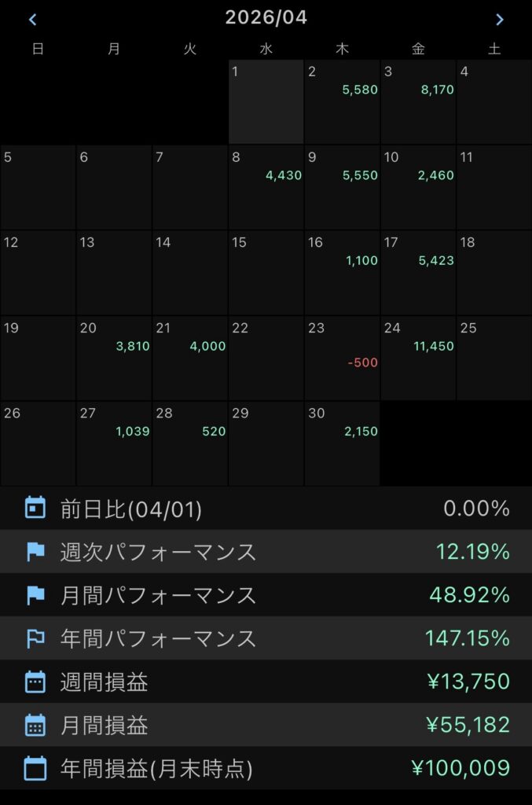Viewport: 532px width, 805px height.
Task: Tap the blank calendar icon beside 年間損益
Action: (35, 769)
